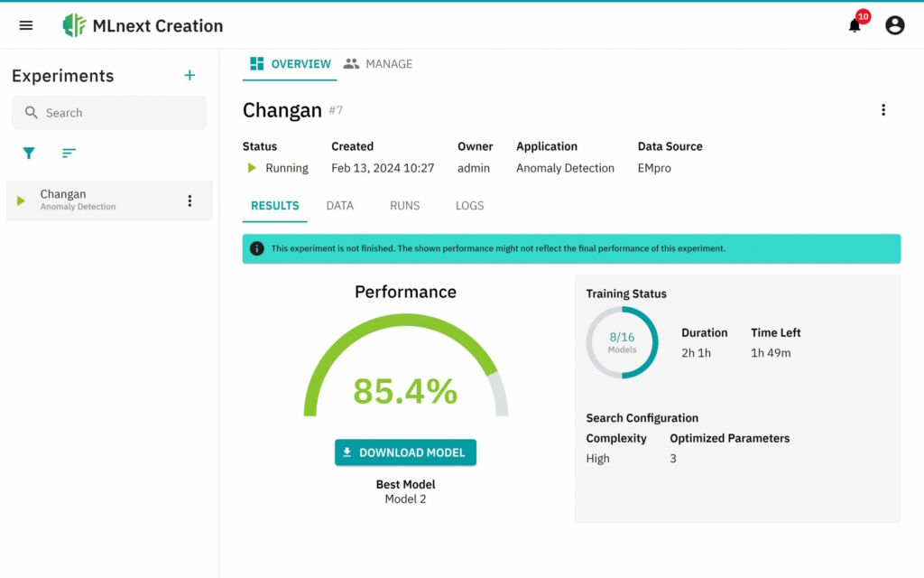Click the MLnext Creation logo

coord(74,25)
